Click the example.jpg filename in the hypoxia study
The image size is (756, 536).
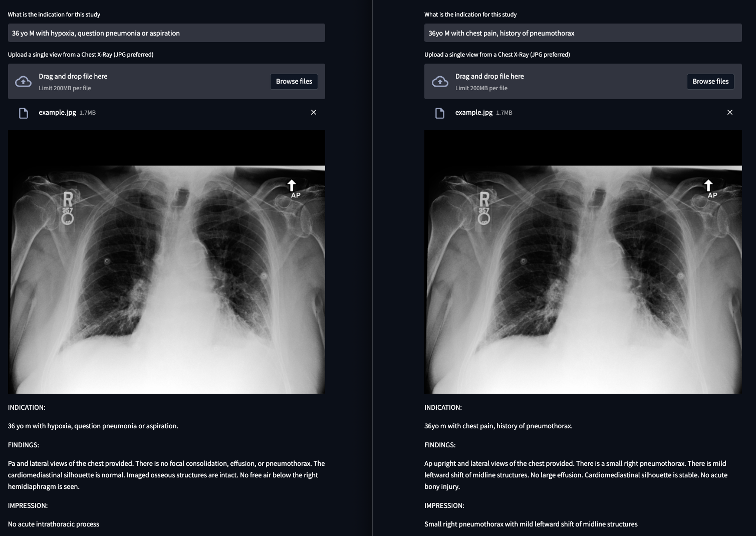click(58, 112)
